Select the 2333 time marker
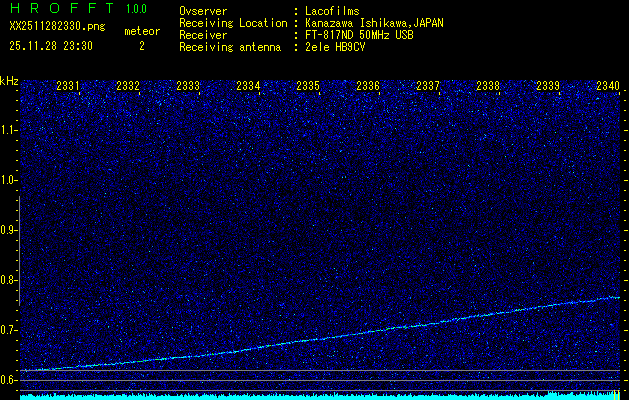The image size is (629, 400). (x=188, y=87)
